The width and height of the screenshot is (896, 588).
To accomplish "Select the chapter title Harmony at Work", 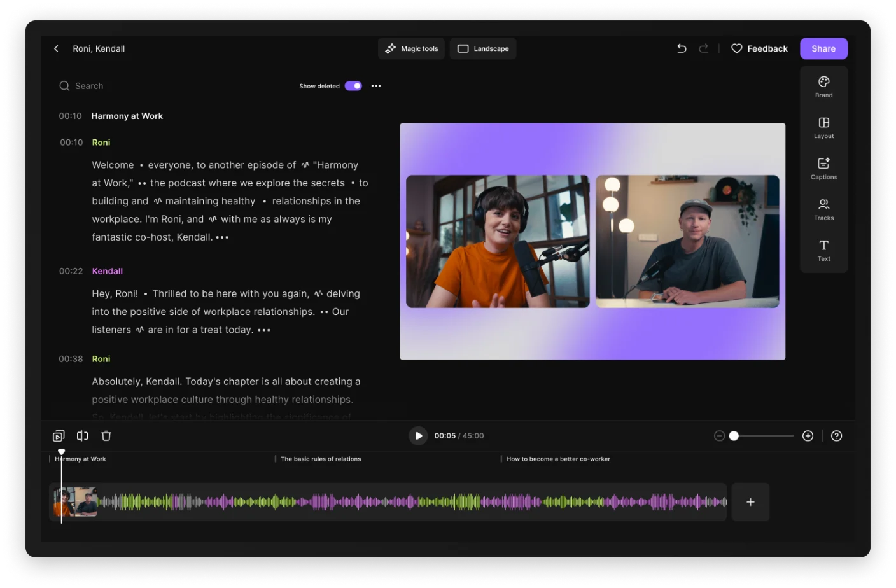I will coord(81,459).
